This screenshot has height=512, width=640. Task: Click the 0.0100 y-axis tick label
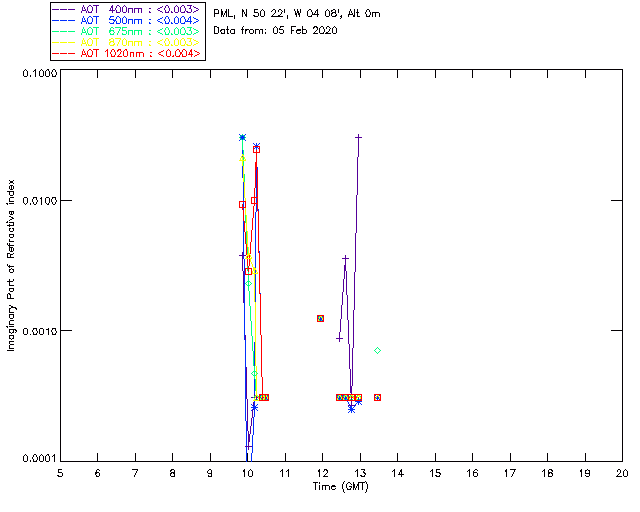39,201
